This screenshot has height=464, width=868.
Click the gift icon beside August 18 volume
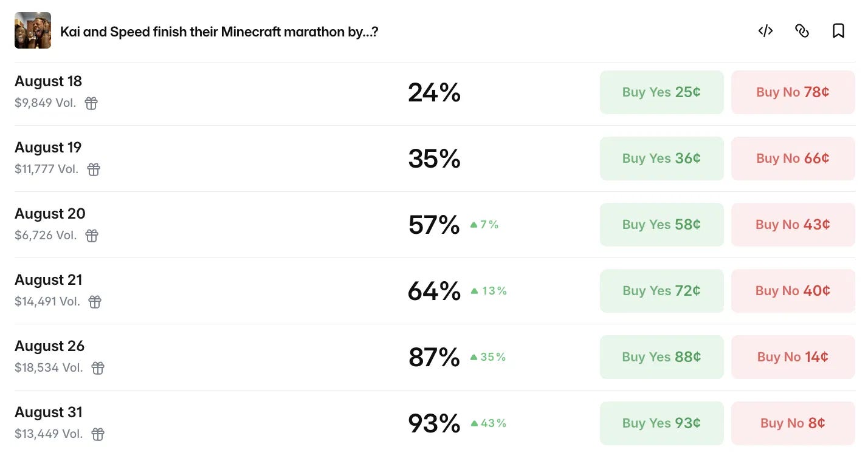[91, 103]
